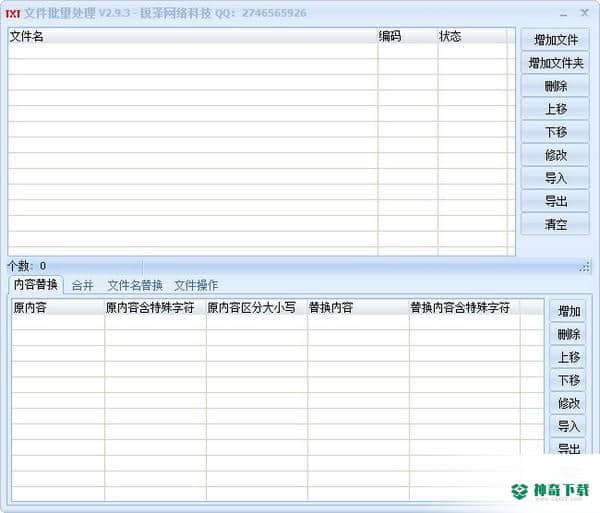The width and height of the screenshot is (600, 513).
Task: Click the 增加文件 button
Action: coord(555,39)
